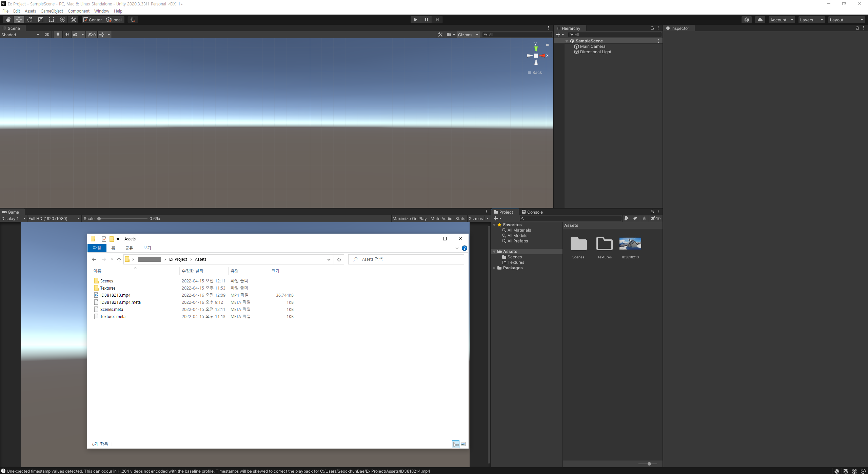The height and width of the screenshot is (474, 868).
Task: Click Maximize On Play button
Action: 409,218
